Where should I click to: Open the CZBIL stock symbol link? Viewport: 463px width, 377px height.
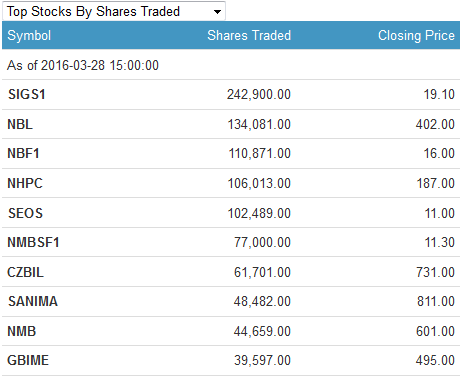coord(25,272)
